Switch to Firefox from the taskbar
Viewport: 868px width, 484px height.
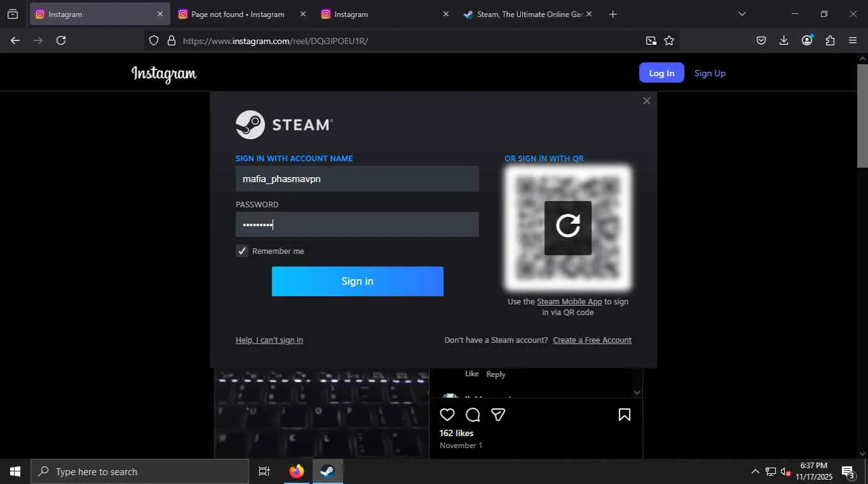coord(296,471)
